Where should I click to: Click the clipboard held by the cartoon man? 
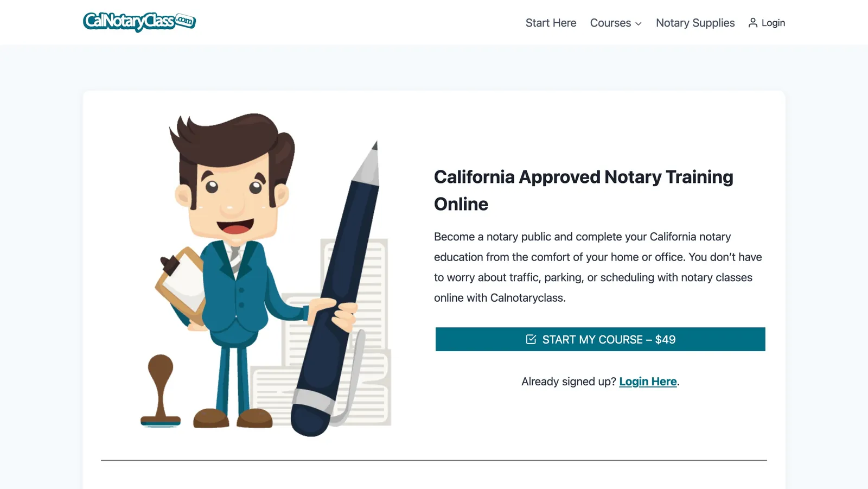[x=181, y=282]
